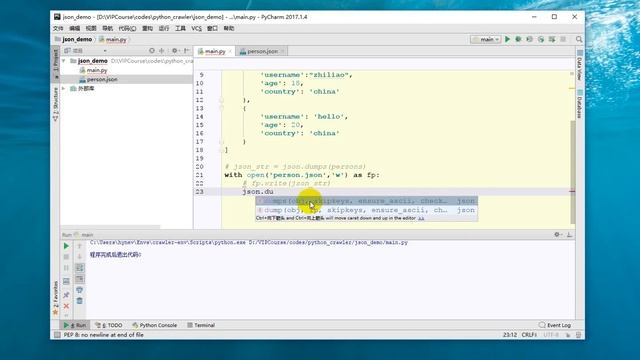Open the 视图 menu
Image resolution: width=640 pixels, height=360 pixels.
91,28
